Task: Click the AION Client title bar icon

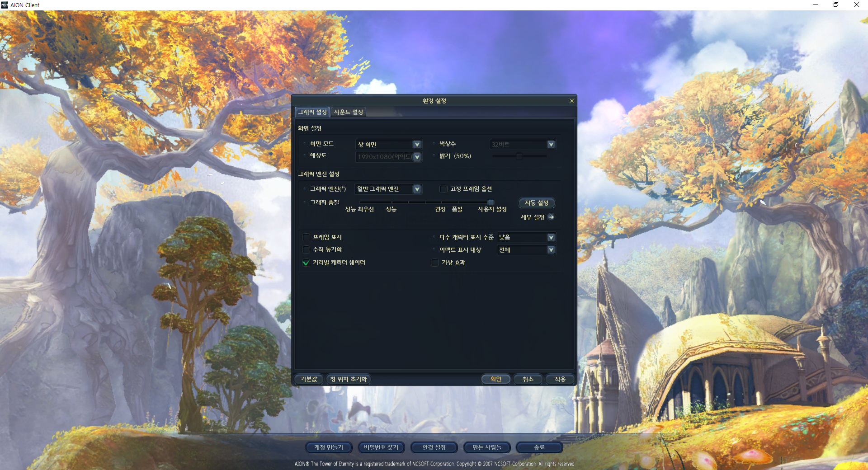Action: click(x=5, y=5)
